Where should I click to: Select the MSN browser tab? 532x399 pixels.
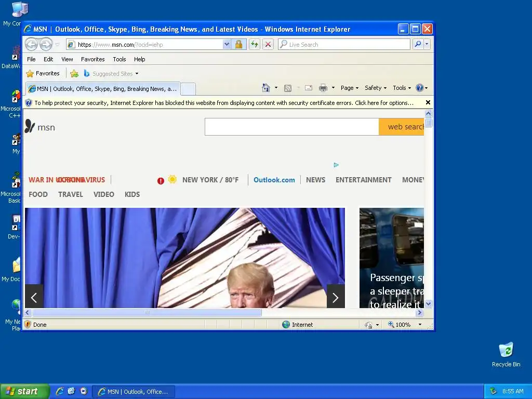pyautogui.click(x=103, y=89)
